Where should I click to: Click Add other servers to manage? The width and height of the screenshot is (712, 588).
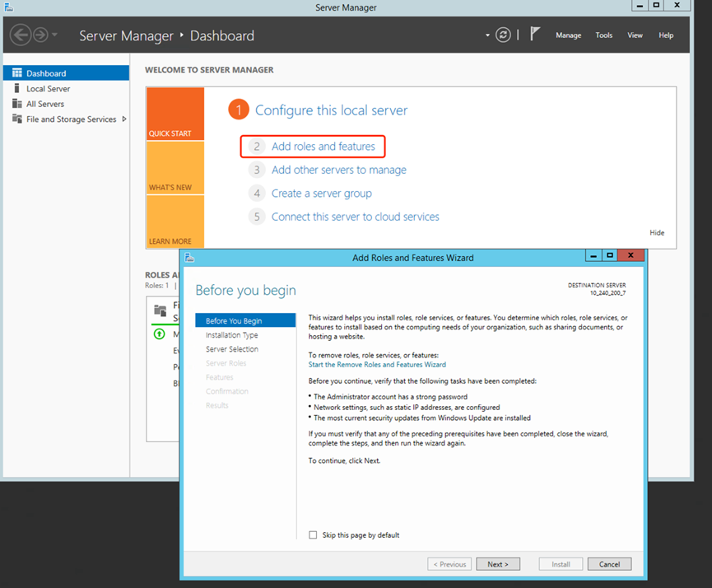click(339, 170)
